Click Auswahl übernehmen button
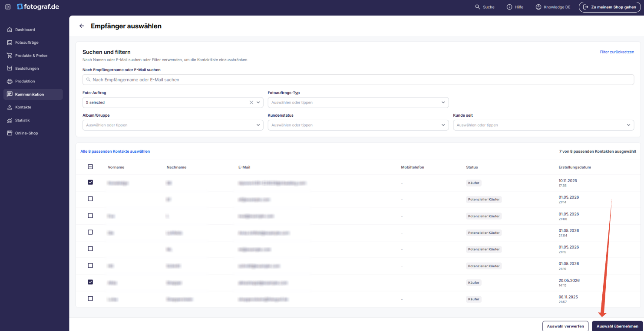Screen dimensions: 644x331 [x=617, y=326]
